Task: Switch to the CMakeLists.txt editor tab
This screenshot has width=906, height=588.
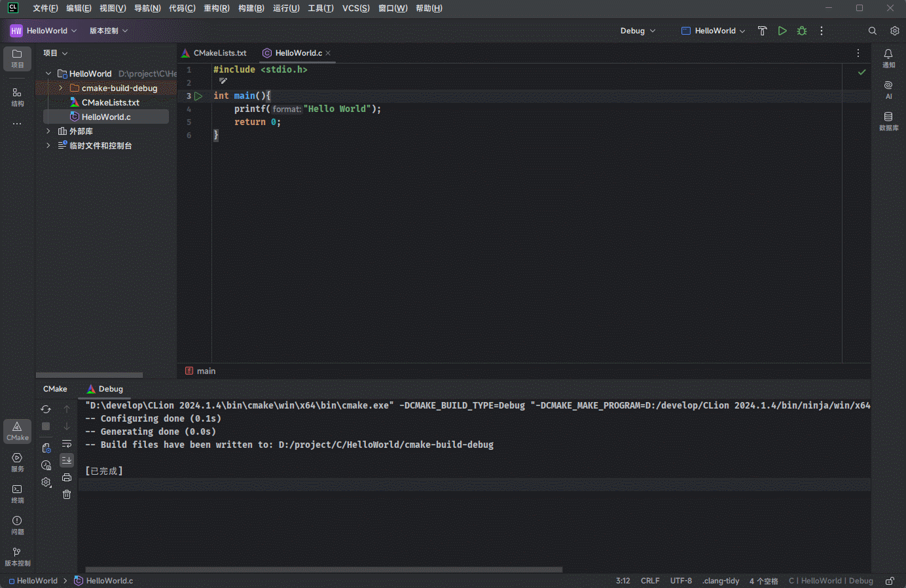Action: point(219,53)
